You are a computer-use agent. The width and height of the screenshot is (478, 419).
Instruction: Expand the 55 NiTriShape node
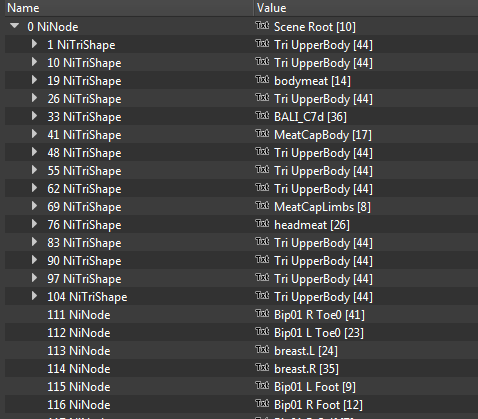tap(34, 170)
